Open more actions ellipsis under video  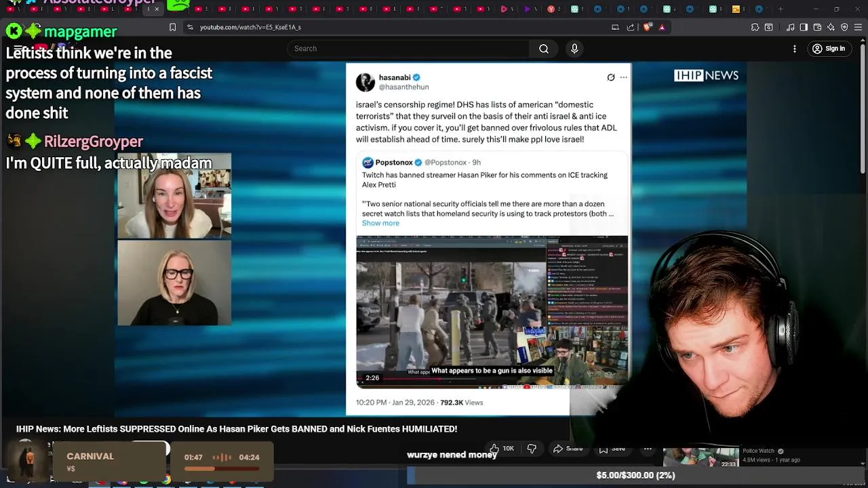point(648,449)
